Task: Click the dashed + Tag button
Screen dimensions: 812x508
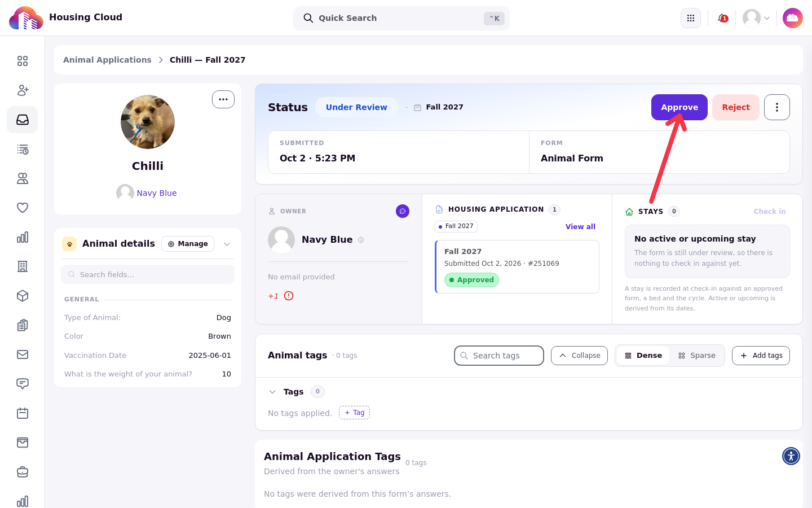Action: [354, 413]
